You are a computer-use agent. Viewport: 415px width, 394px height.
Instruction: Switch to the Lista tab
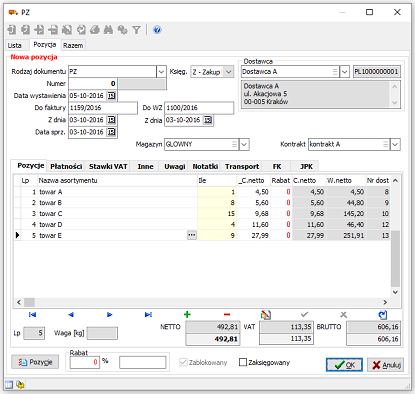tap(15, 45)
